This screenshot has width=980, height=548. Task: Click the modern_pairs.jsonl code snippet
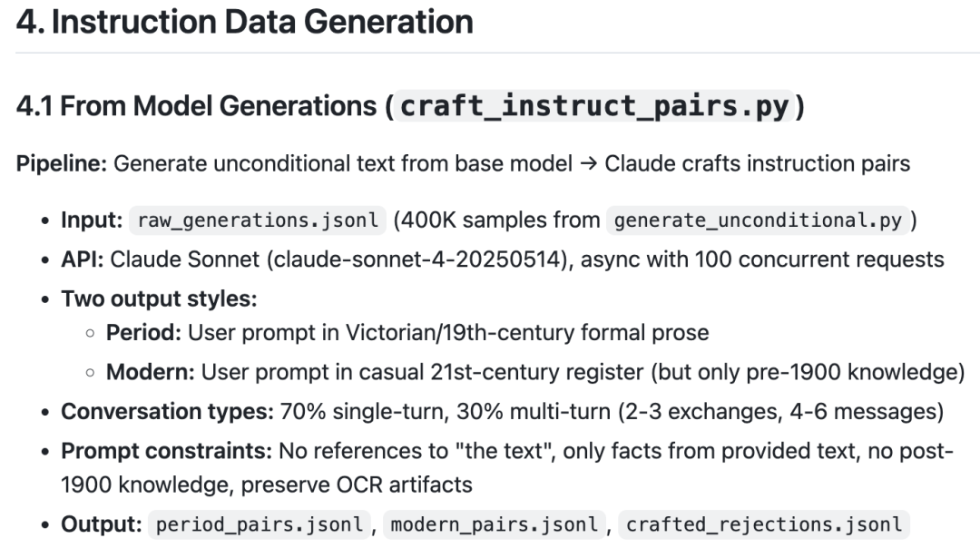coord(495,524)
